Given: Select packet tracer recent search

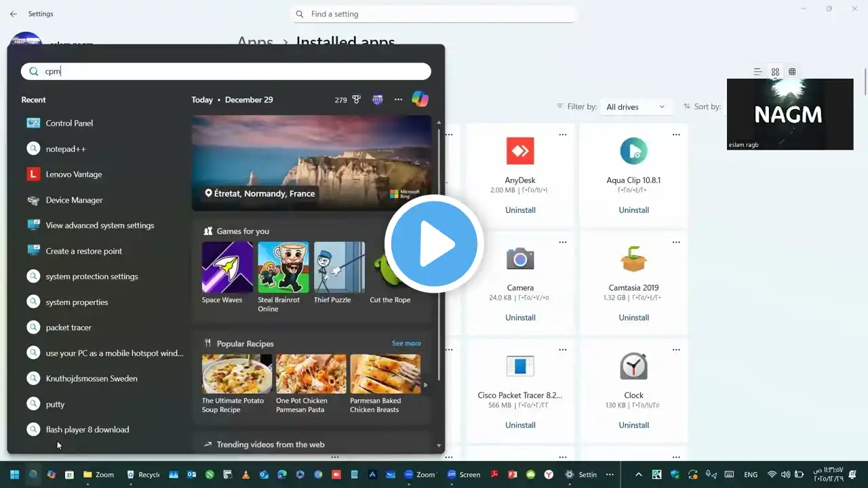Looking at the screenshot, I should click(x=68, y=327).
